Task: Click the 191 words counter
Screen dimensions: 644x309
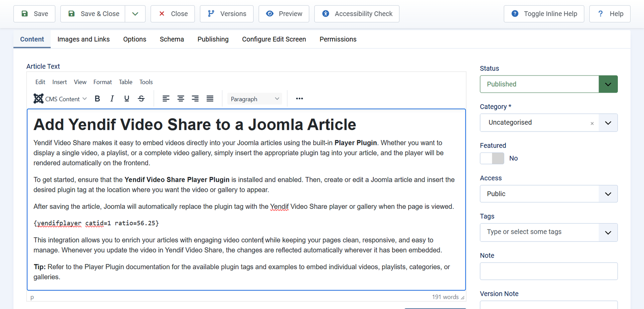Action: click(x=445, y=297)
